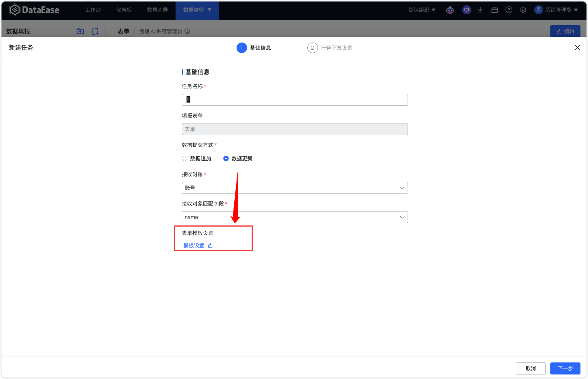Open the 接收对象 dropdown showing 账号
Screen dimensions: 588x379
(295, 188)
